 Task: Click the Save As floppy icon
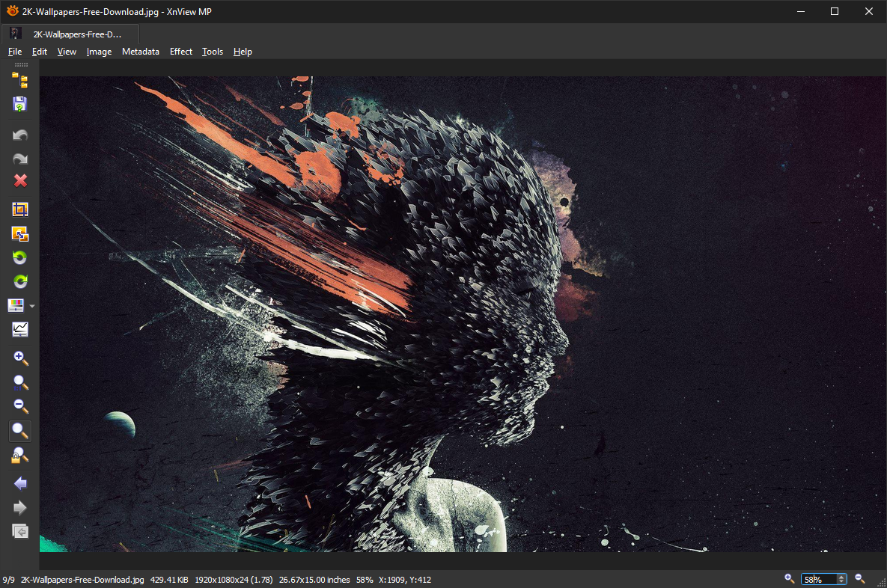tap(20, 104)
